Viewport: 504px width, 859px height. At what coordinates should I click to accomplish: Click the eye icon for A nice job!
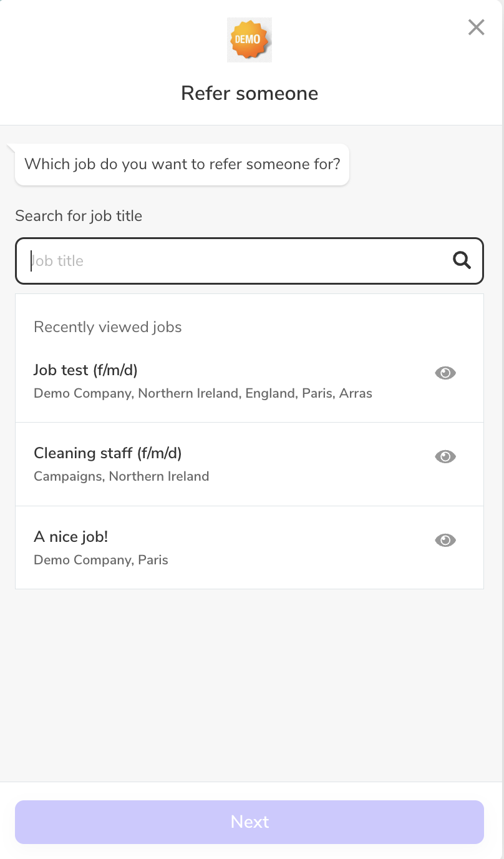click(x=445, y=540)
